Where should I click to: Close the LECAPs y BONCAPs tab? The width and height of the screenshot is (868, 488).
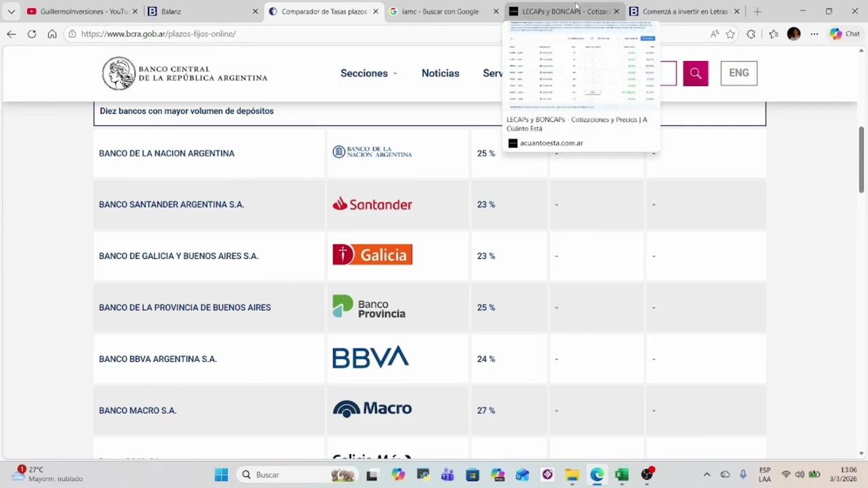[x=616, y=12]
